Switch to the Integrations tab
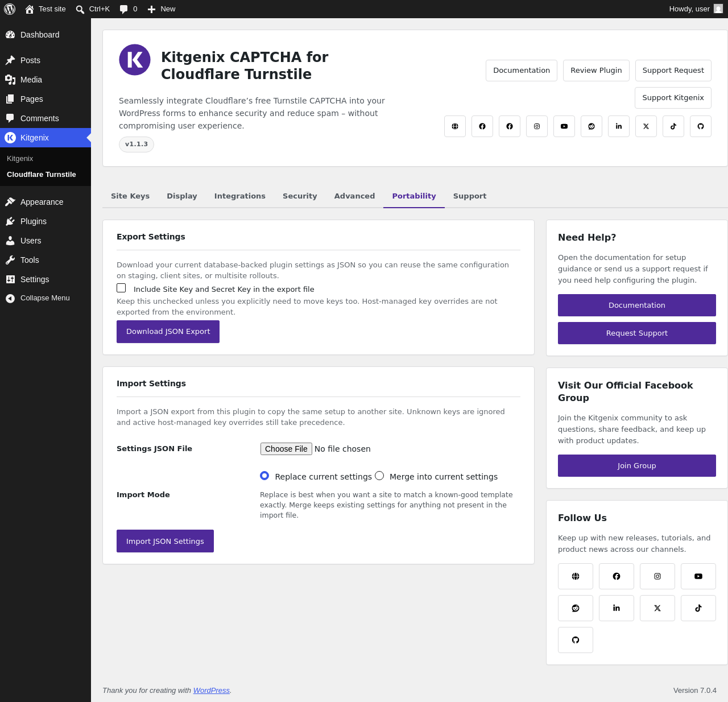 240,196
